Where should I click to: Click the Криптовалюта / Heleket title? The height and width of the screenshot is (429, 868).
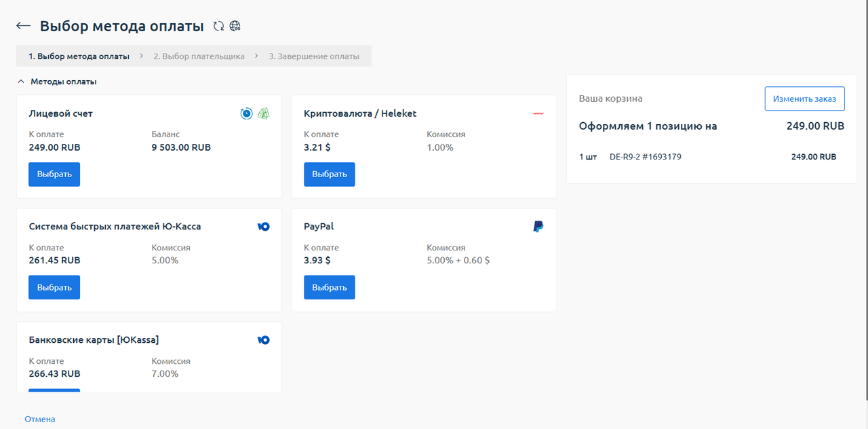point(360,113)
